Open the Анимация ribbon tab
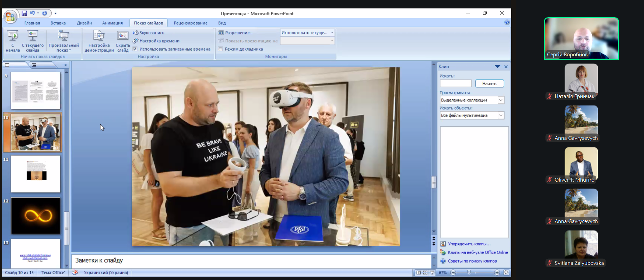 pos(112,23)
